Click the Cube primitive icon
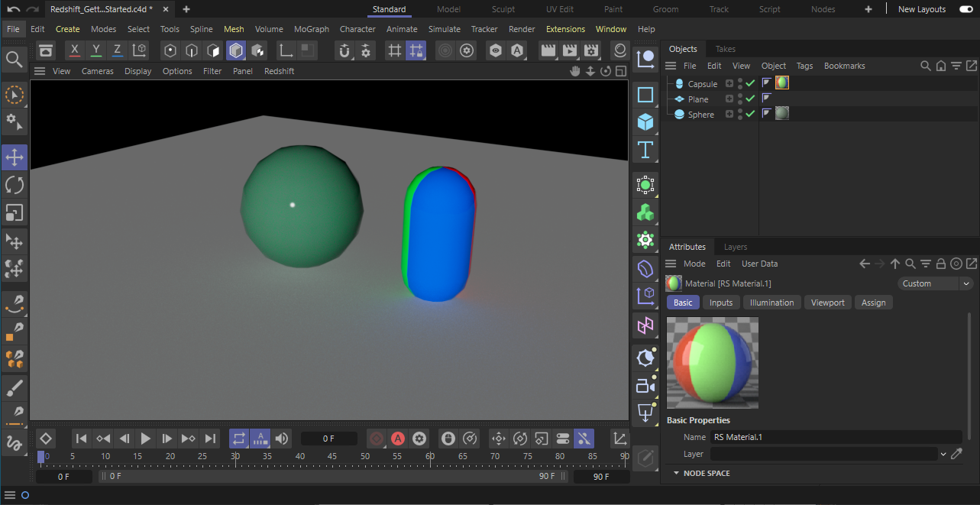 645,122
